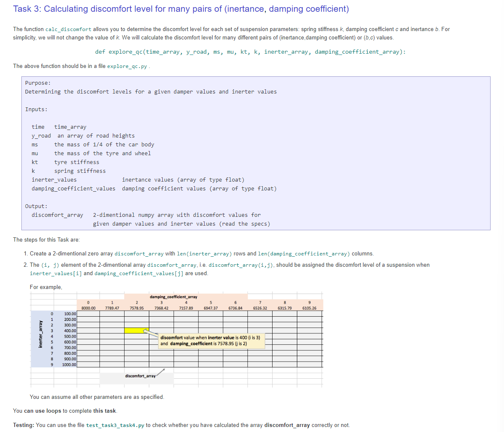
Task: Click the value 7578.95 under column 2
Action: (137, 307)
